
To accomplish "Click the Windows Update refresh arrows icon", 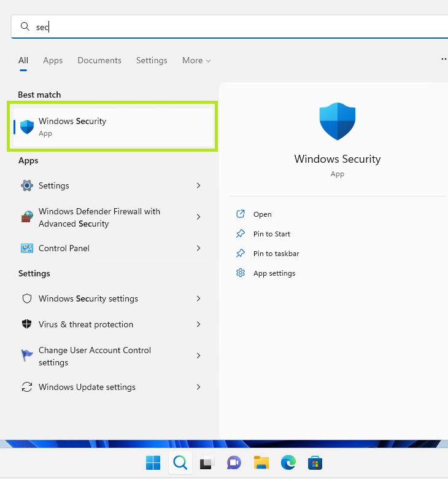I will click(27, 387).
